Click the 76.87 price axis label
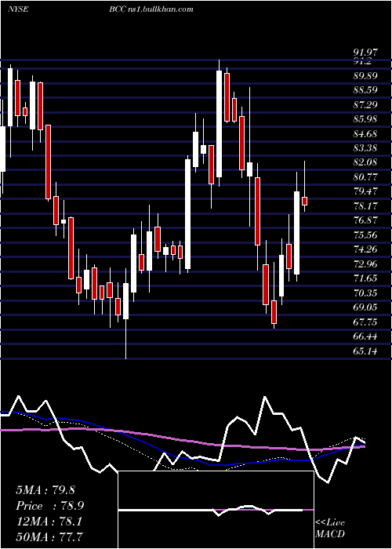 click(365, 220)
